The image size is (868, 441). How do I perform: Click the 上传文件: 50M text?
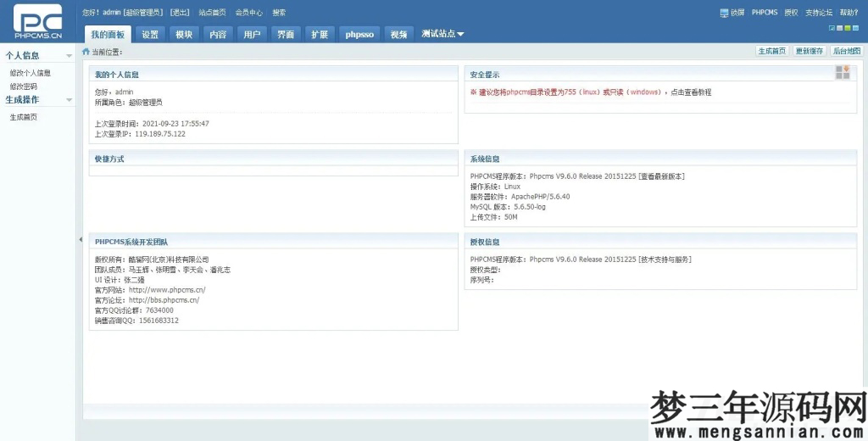point(494,217)
